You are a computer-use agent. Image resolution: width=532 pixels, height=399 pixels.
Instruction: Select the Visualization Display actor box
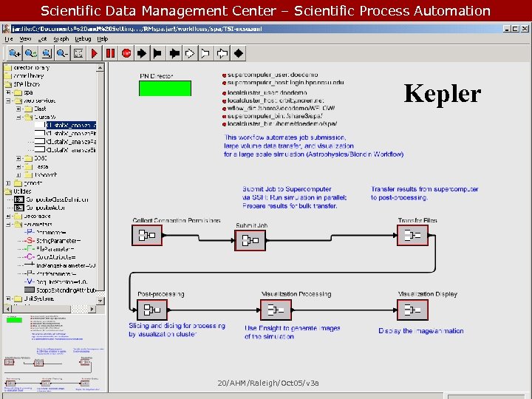pos(412,310)
